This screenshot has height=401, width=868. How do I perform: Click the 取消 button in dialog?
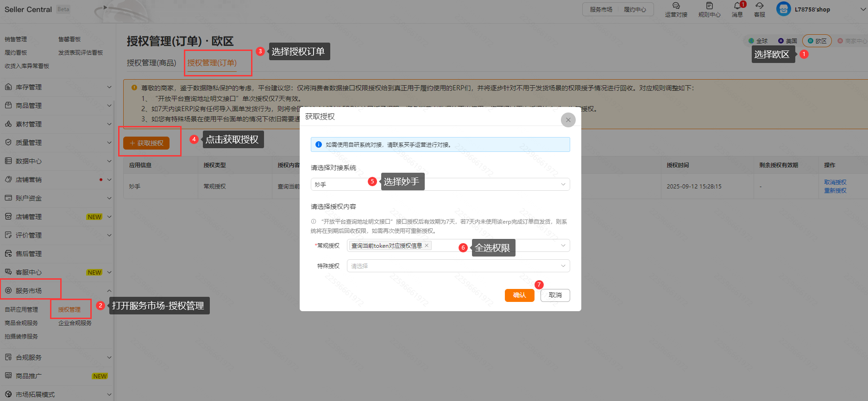555,295
